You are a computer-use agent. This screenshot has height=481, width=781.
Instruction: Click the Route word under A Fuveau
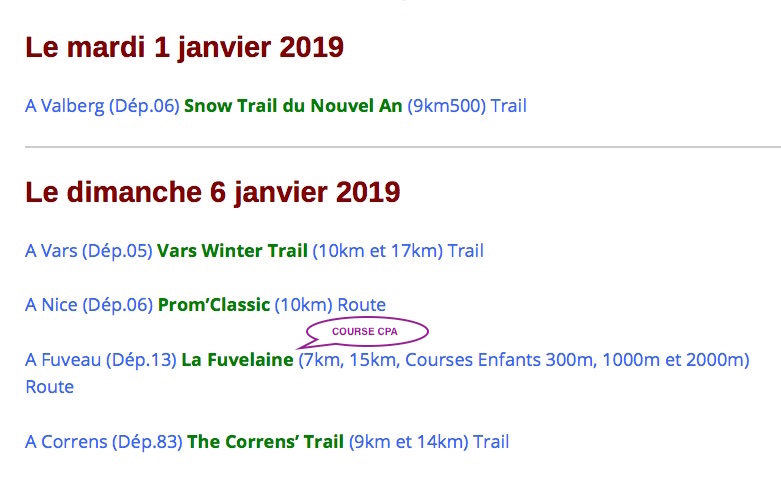49,387
